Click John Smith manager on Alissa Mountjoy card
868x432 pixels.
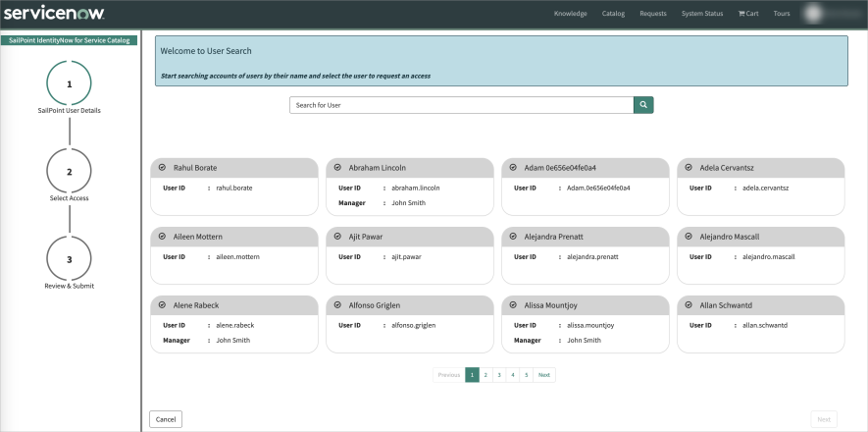point(584,340)
